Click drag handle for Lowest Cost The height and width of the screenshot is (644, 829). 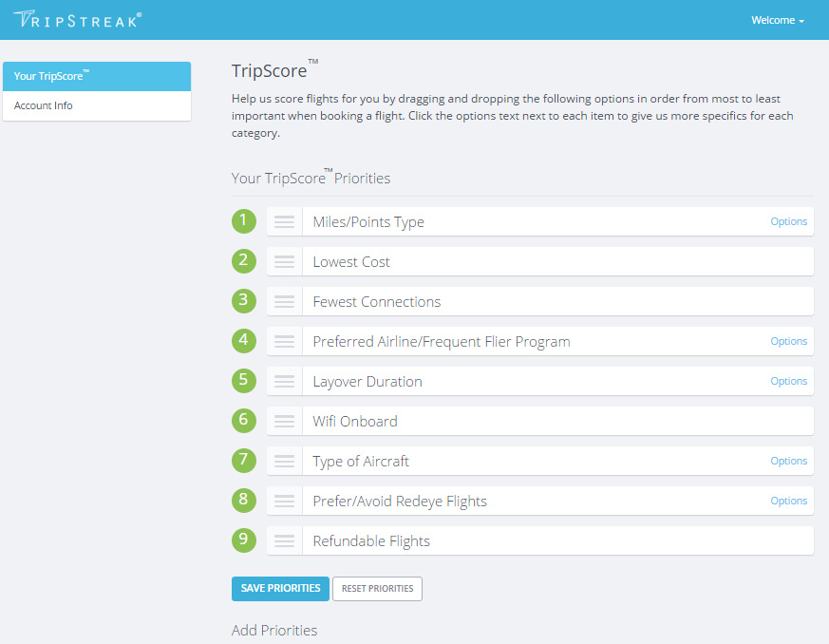[284, 262]
